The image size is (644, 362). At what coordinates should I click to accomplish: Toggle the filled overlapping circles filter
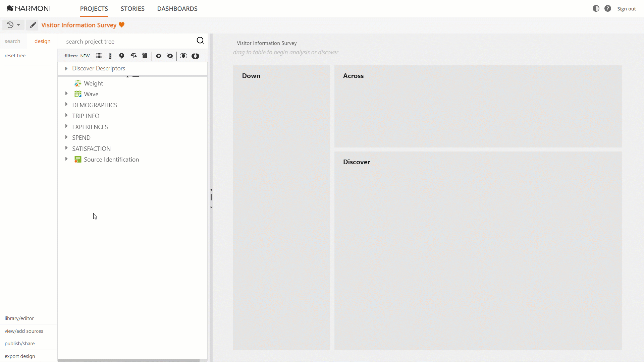tap(195, 56)
